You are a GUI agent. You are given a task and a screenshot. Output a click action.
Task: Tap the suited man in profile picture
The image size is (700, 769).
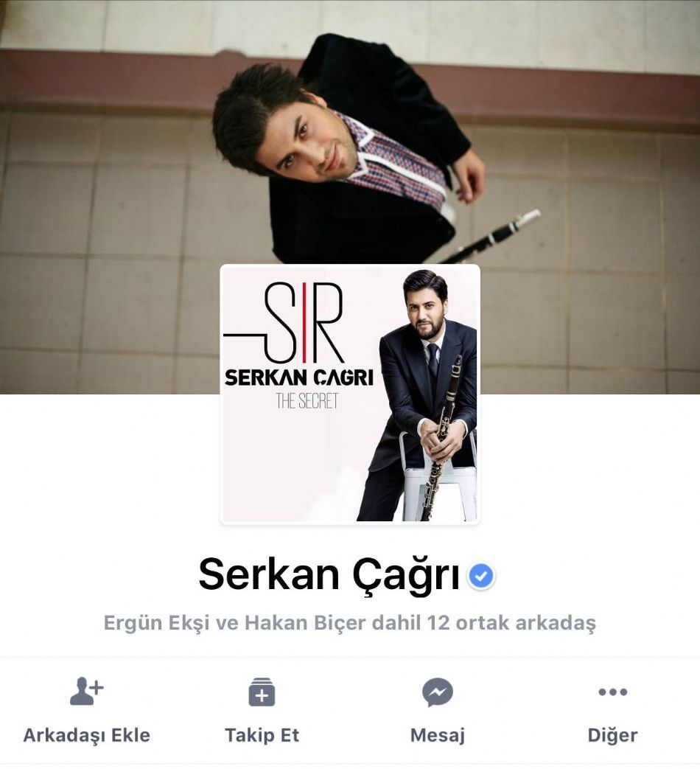(418, 395)
